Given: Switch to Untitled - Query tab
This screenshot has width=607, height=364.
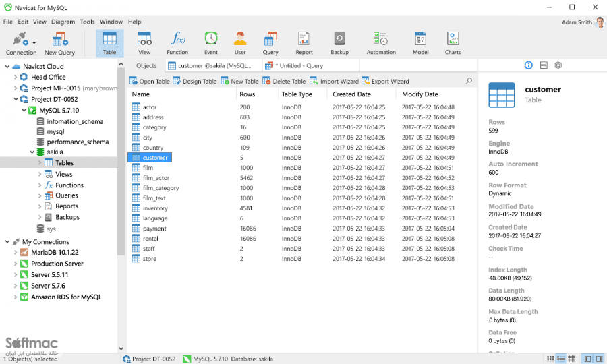Looking at the screenshot, I should pos(310,66).
